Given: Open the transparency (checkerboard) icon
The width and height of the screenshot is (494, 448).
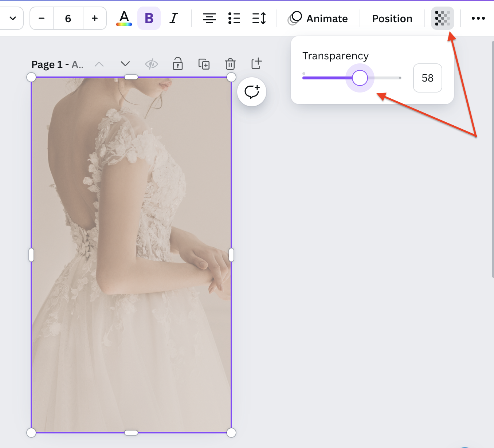Looking at the screenshot, I should click(x=442, y=18).
